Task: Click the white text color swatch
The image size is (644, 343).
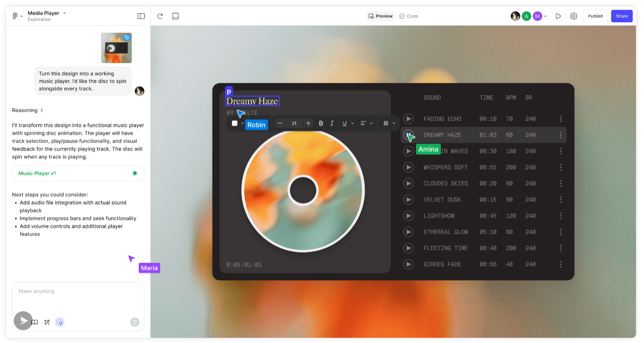Action: coord(234,123)
